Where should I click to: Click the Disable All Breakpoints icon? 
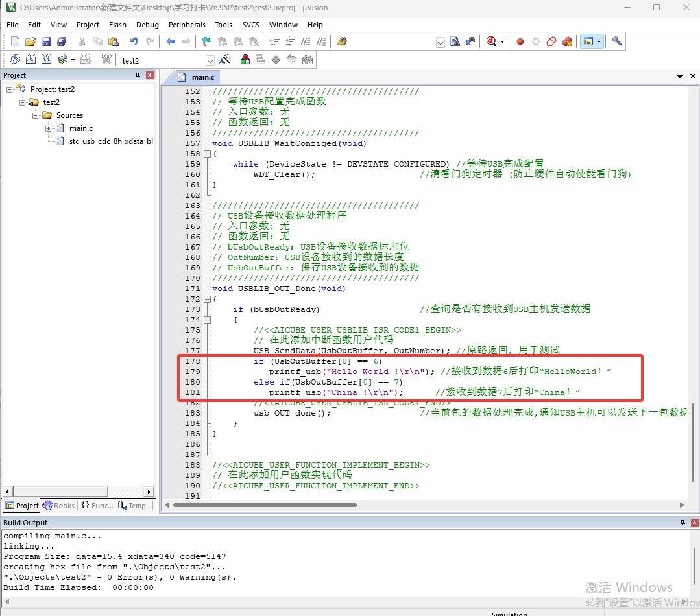pyautogui.click(x=551, y=41)
